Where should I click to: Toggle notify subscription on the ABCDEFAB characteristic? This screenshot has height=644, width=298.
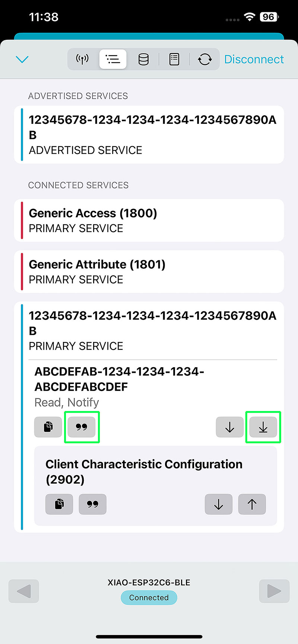(x=263, y=427)
